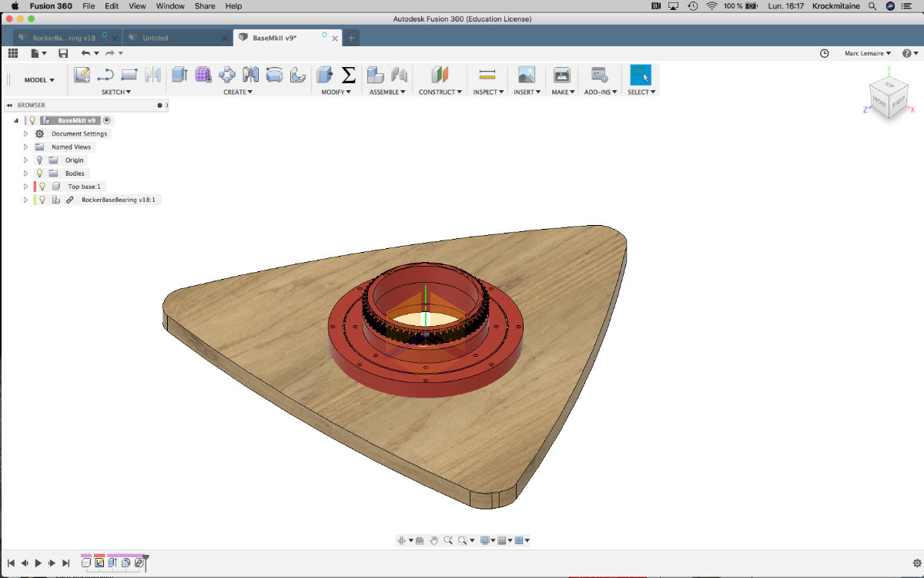The image size is (924, 578).
Task: Select the Boundary Fill tool
Action: tap(297, 75)
